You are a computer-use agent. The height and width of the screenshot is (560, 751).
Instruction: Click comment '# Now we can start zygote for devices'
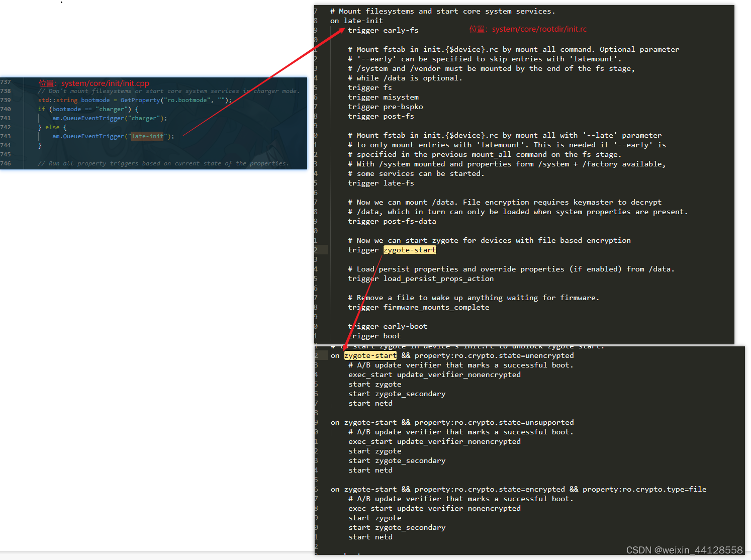point(490,240)
